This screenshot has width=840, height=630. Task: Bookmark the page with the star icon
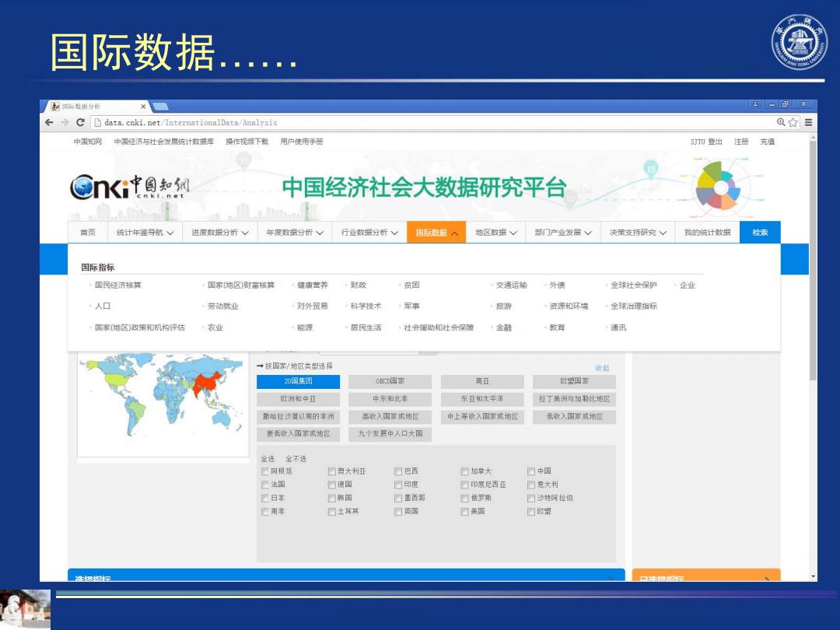coord(793,123)
